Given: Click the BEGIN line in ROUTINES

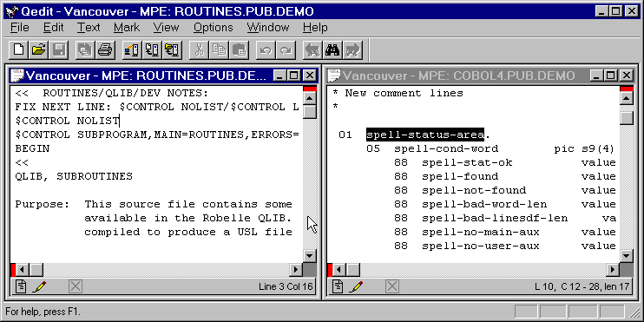Looking at the screenshot, I should tap(32, 148).
